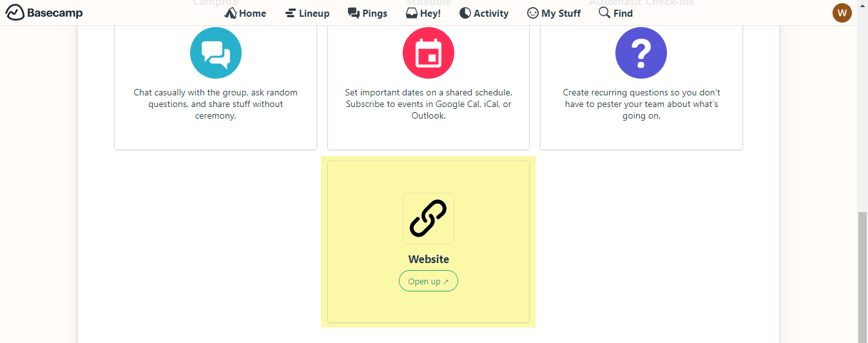Open Find search
The height and width of the screenshot is (343, 868).
(615, 13)
